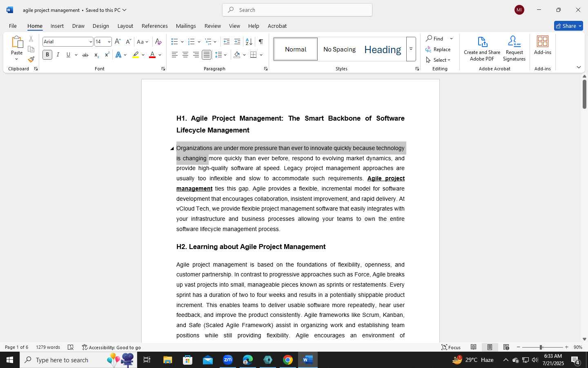
Task: Increase font size with Grow Font icon
Action: pyautogui.click(x=118, y=42)
